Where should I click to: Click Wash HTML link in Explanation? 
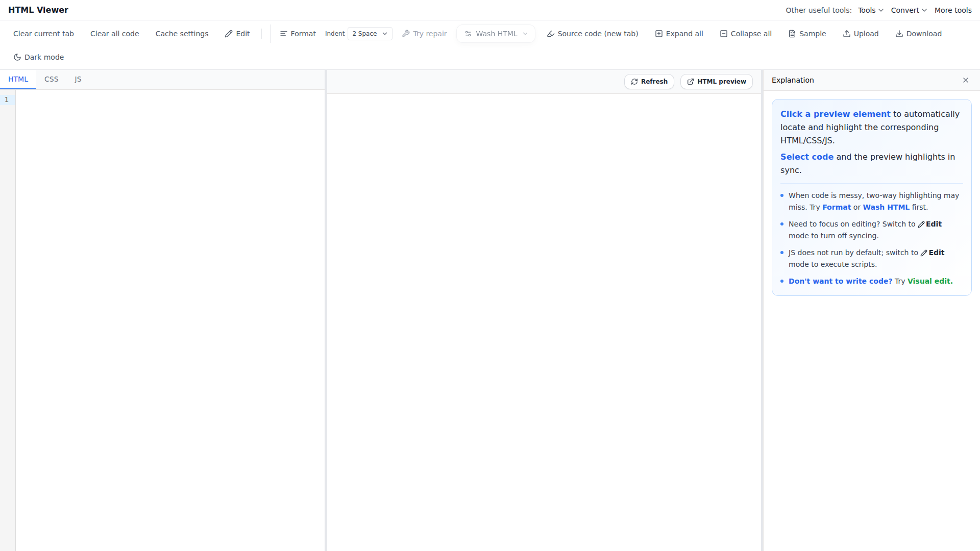pos(886,207)
